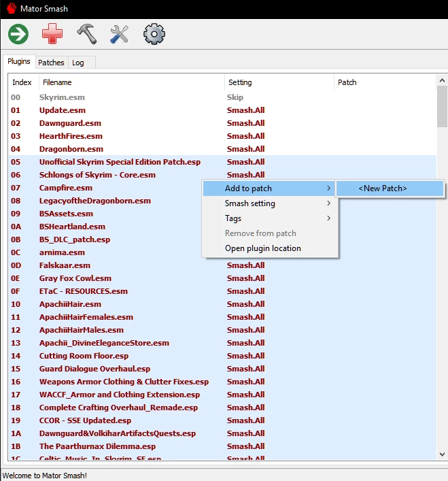Select Dawnguard&VolkiharArtifactsQuests.esp row
This screenshot has height=481, width=448.
(x=223, y=433)
